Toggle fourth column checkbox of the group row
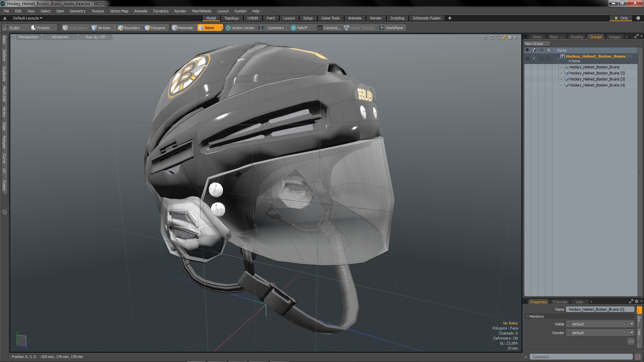644x362 pixels. [548, 59]
